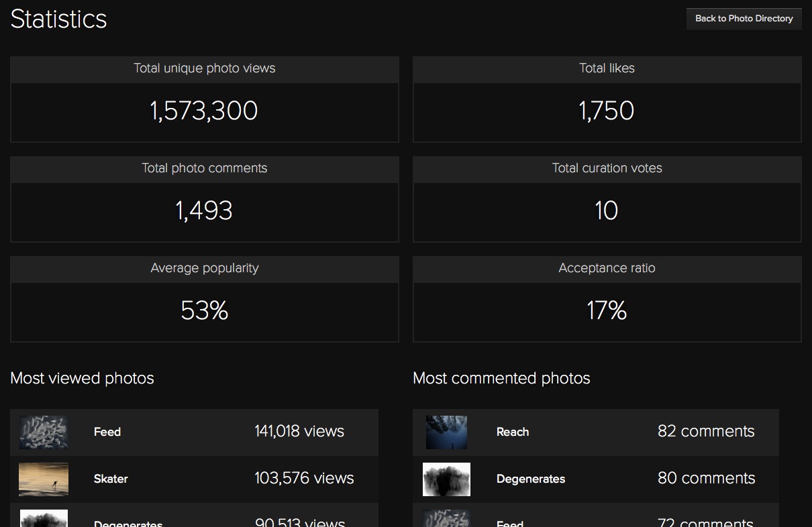
Task: Click the Most commented photos heading
Action: [x=501, y=378]
